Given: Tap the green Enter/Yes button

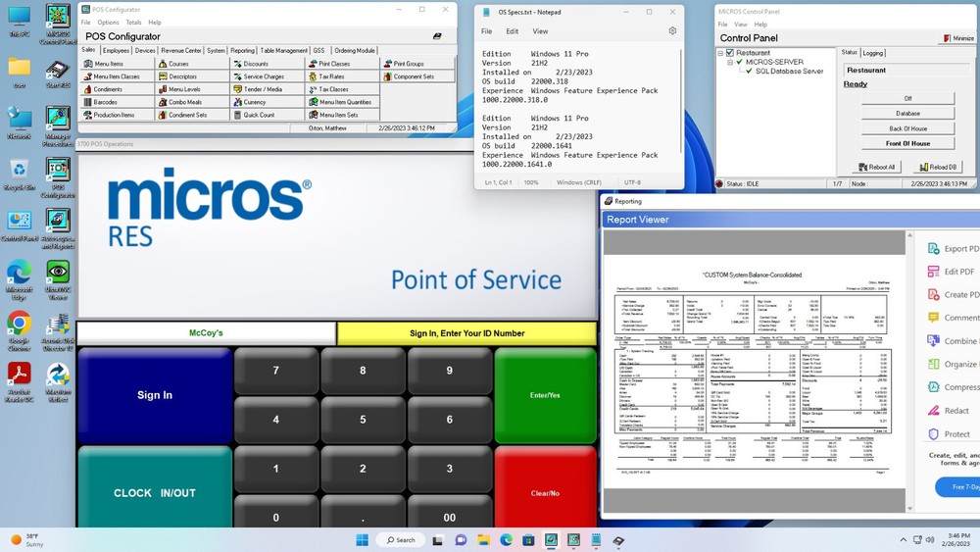Looking at the screenshot, I should click(x=545, y=395).
